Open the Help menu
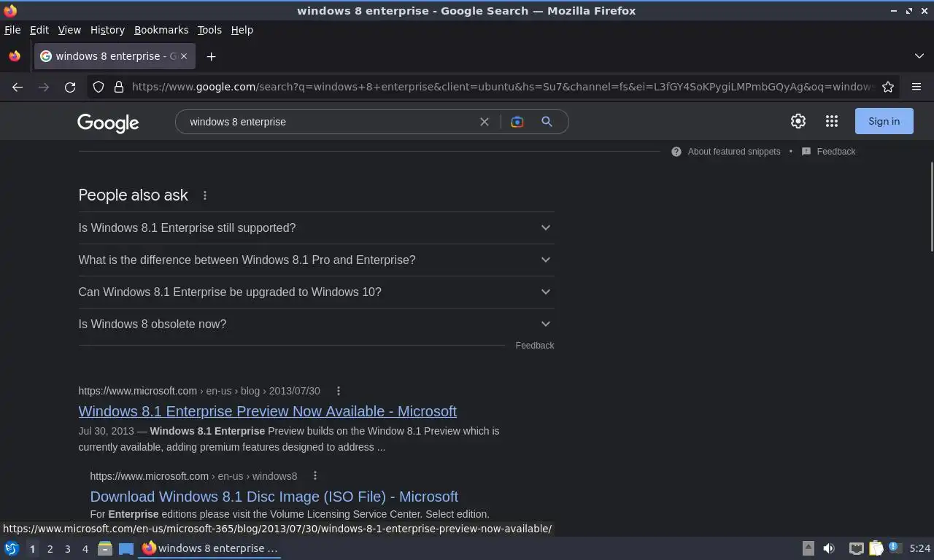 pyautogui.click(x=242, y=30)
